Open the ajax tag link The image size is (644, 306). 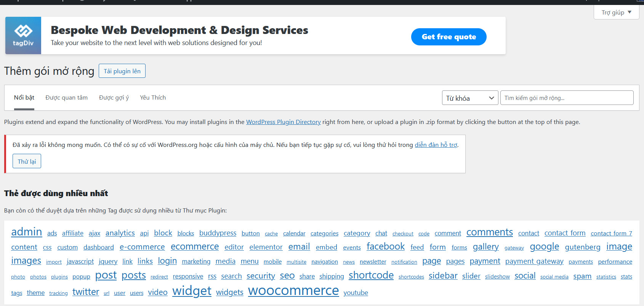[x=95, y=233]
